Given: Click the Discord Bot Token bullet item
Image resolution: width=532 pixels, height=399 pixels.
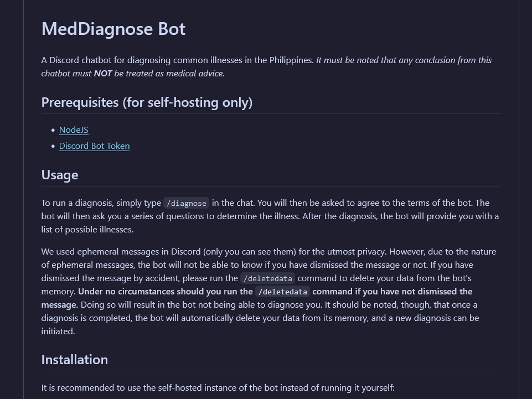Looking at the screenshot, I should tap(94, 146).
